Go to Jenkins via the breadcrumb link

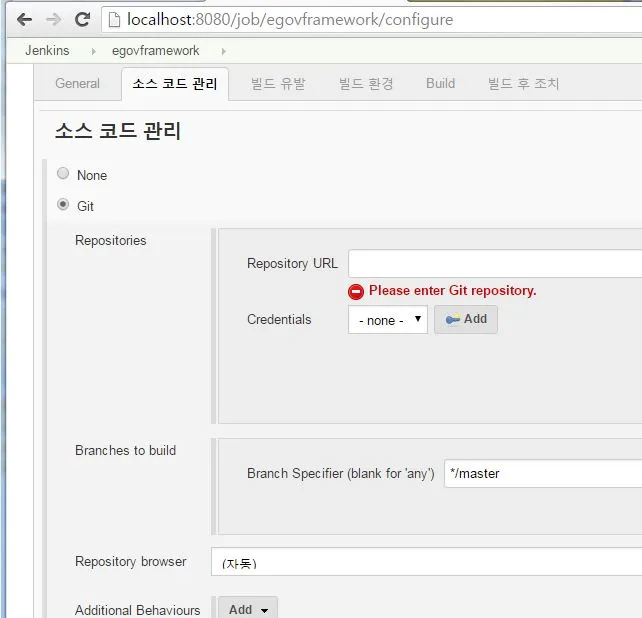(x=47, y=50)
